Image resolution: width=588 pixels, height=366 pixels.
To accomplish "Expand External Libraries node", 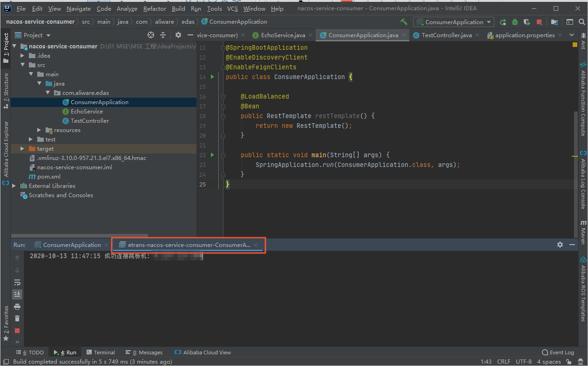I will pos(14,186).
